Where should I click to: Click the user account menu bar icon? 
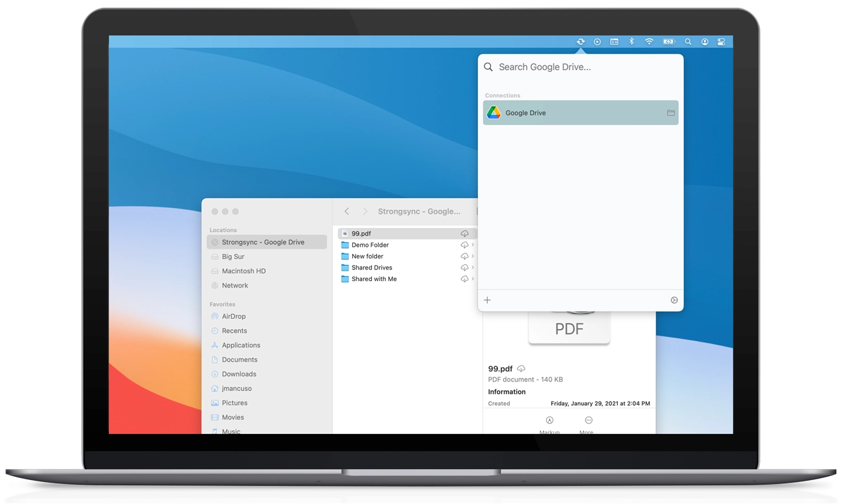click(705, 41)
